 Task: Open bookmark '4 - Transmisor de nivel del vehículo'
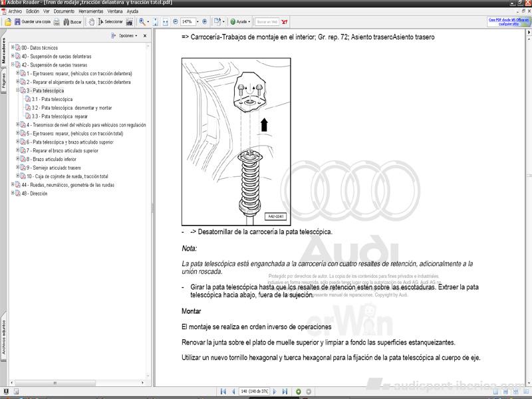[x=86, y=125]
